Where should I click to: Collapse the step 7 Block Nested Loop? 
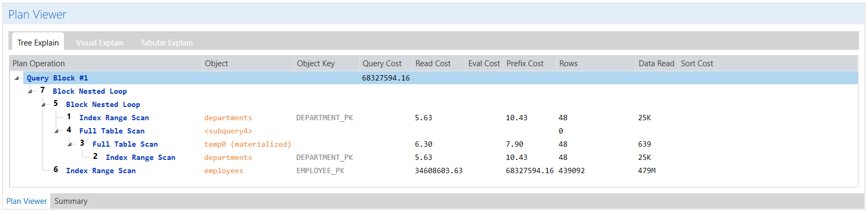[x=30, y=92]
